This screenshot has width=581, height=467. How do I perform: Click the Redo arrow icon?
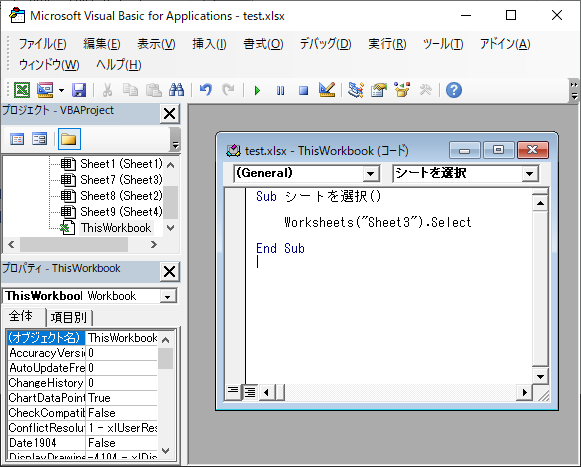pyautogui.click(x=228, y=90)
